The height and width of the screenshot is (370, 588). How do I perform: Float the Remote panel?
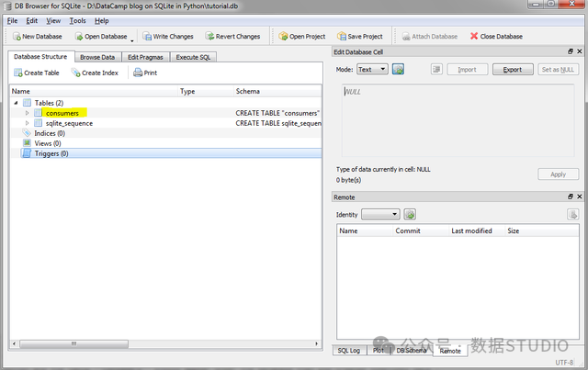pyautogui.click(x=571, y=196)
